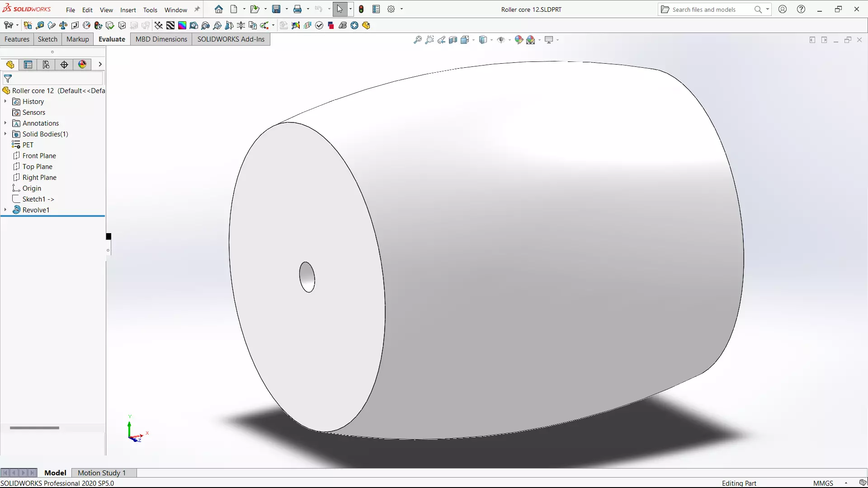Run the Curvature color analysis

click(182, 25)
